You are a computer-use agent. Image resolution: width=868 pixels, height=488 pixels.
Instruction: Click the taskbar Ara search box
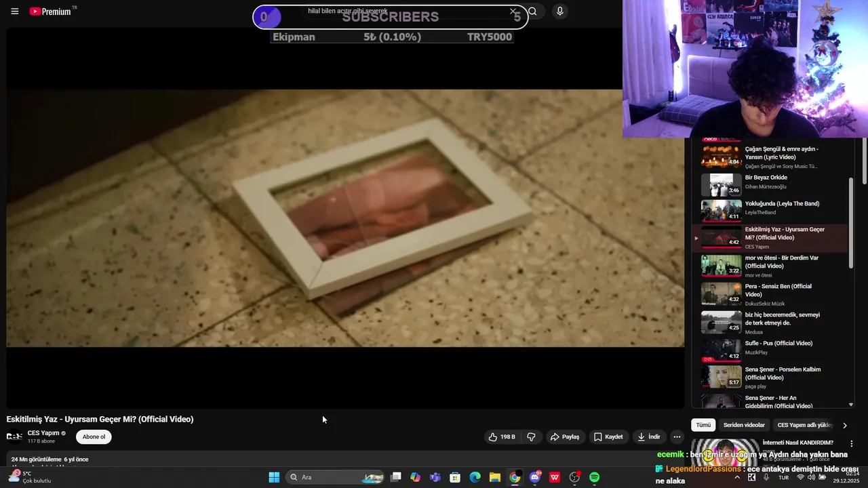336,477
